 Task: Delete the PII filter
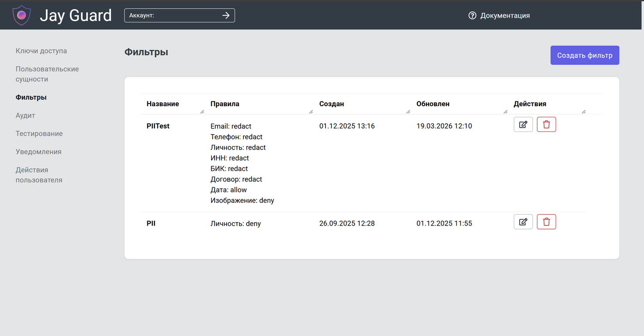547,222
